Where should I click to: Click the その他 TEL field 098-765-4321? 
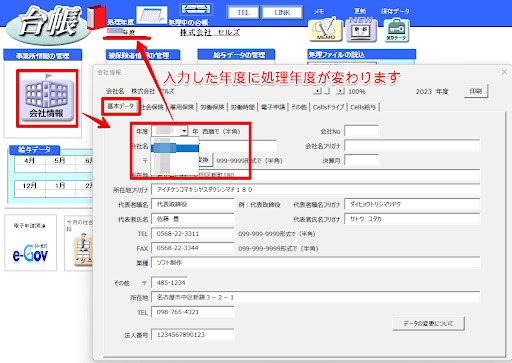(x=193, y=312)
